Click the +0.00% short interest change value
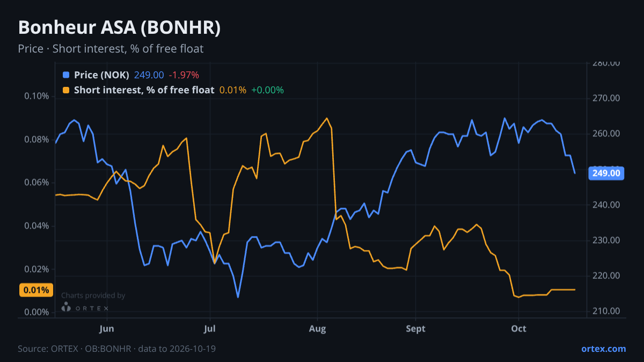 pos(267,90)
